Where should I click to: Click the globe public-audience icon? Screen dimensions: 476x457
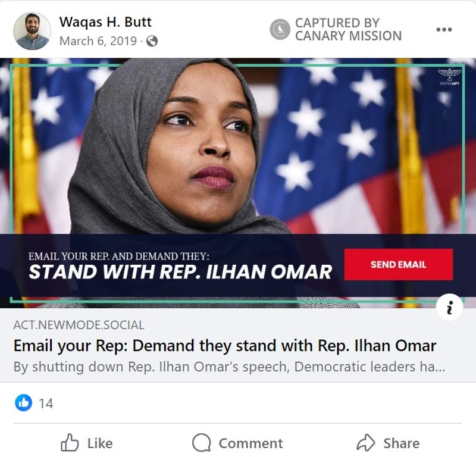point(152,41)
